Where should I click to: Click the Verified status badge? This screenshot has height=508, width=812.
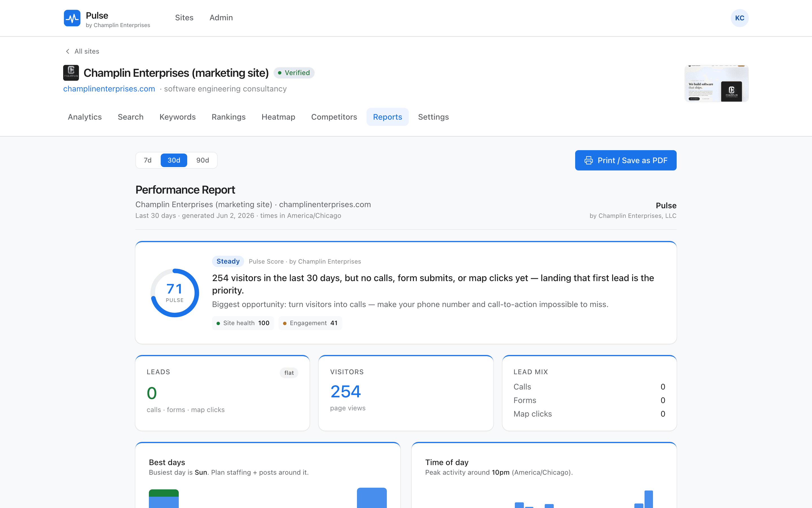(x=294, y=73)
